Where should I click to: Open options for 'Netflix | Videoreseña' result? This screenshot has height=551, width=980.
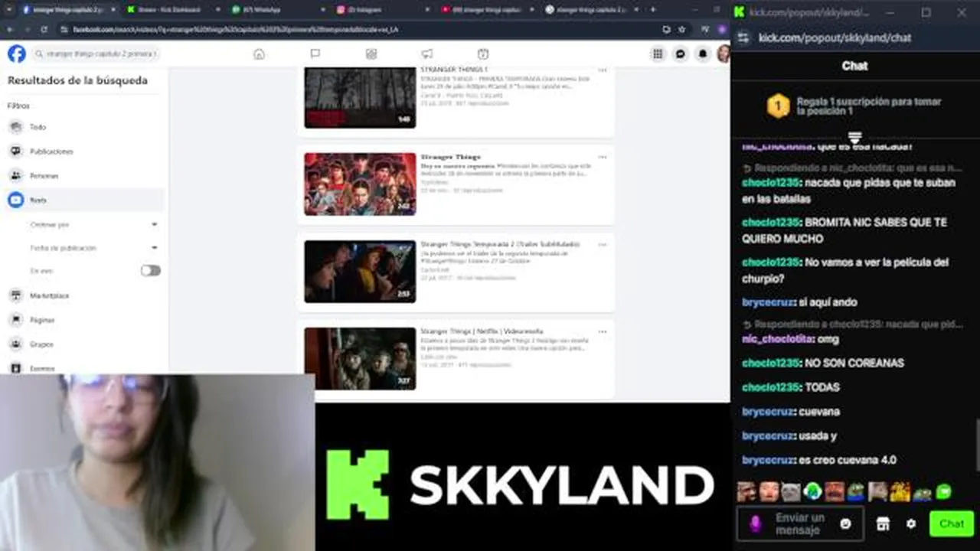(x=603, y=332)
